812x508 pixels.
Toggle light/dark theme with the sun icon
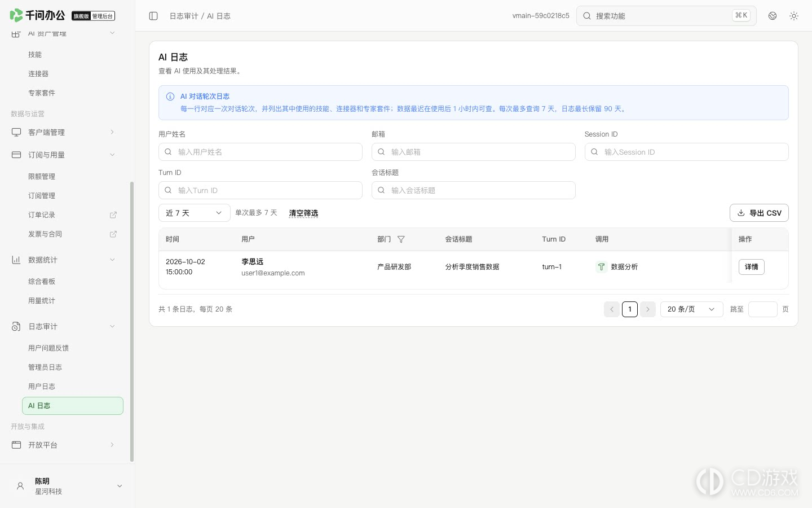[794, 16]
